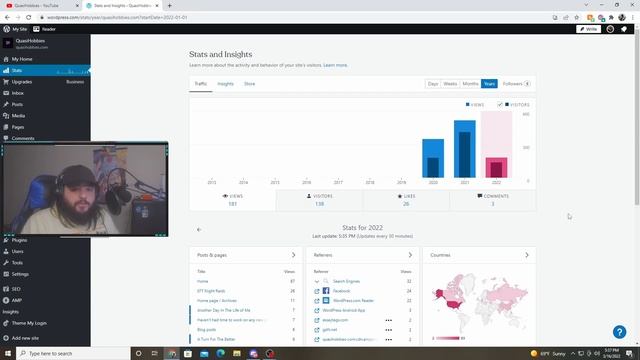Select the Views stat tab
This screenshot has height=360, width=640.
coord(233,200)
